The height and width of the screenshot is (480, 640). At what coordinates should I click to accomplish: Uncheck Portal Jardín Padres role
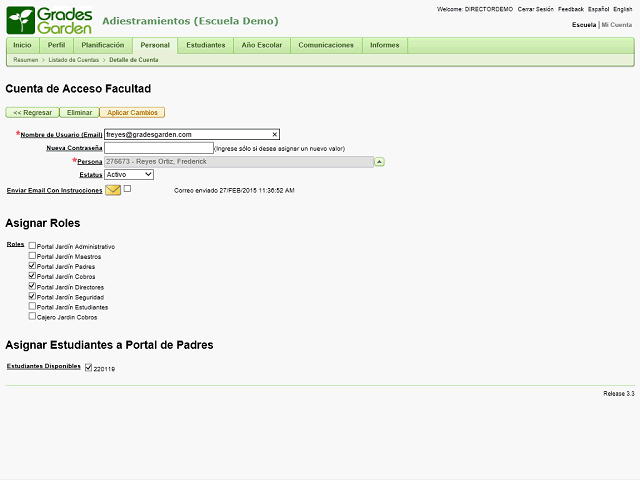(33, 266)
